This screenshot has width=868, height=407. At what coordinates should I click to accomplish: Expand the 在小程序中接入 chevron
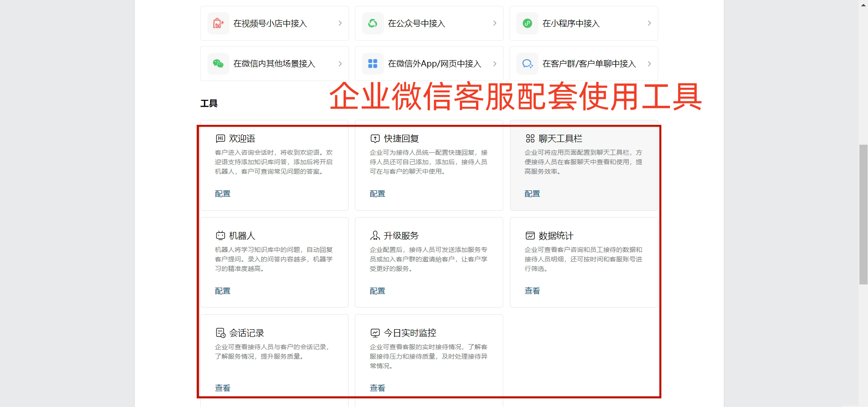tap(649, 23)
